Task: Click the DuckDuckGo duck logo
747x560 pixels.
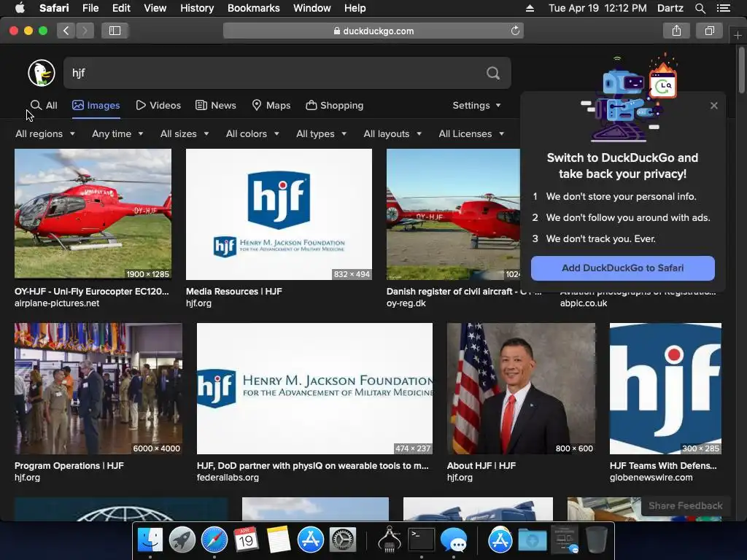Action: [42, 73]
